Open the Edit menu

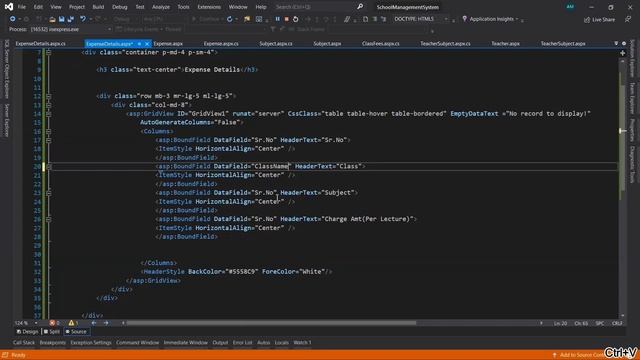tap(38, 7)
